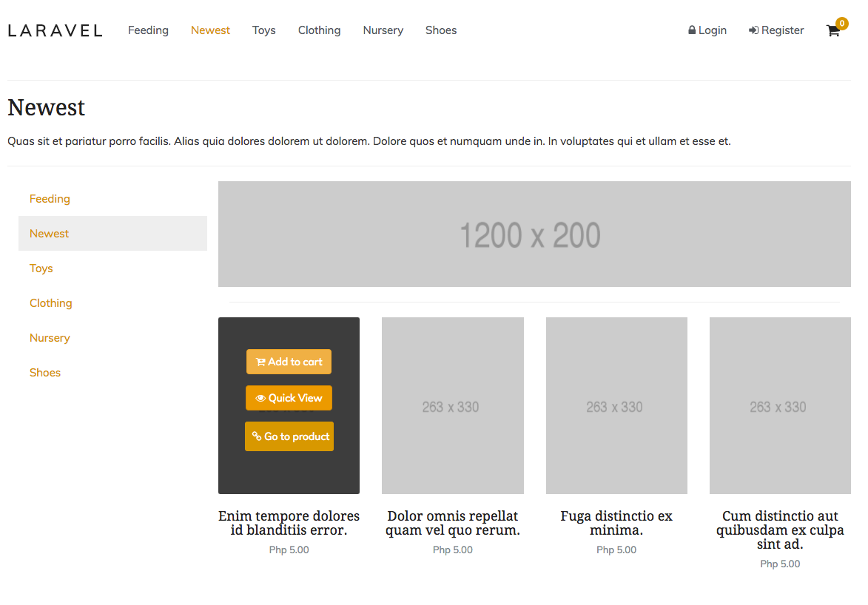Image resolution: width=868 pixels, height=605 pixels.
Task: Open the Cum distinctio aut product image
Action: [x=780, y=406]
